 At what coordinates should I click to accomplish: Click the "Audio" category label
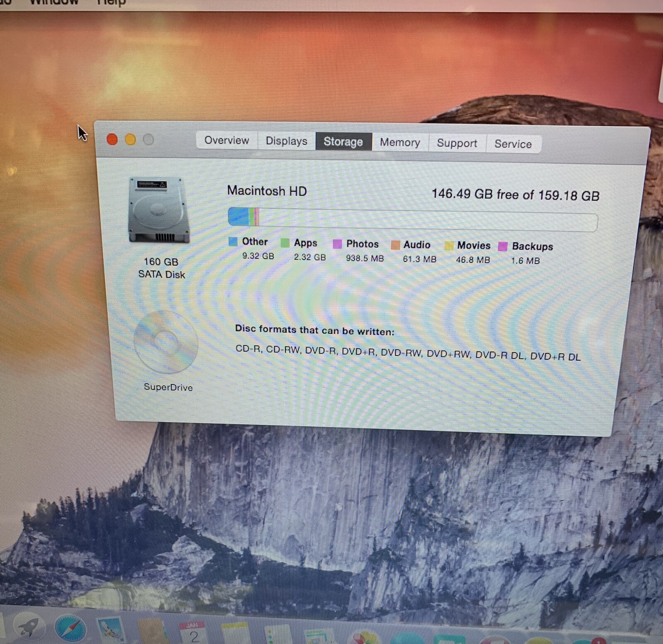pyautogui.click(x=417, y=245)
